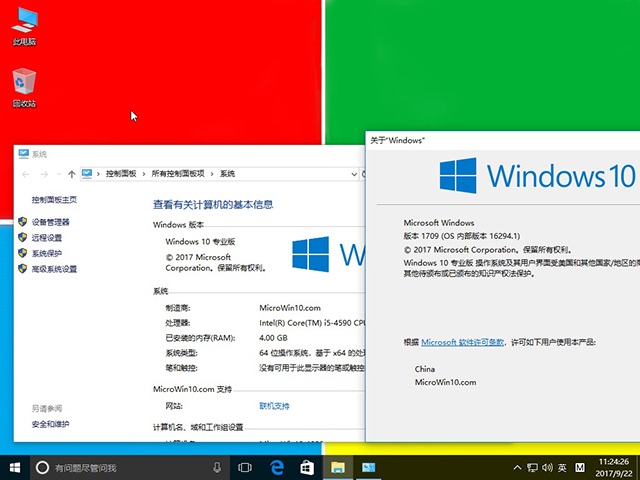Select the MicroWin10.com manufacturer value
This screenshot has width=640, height=480.
[x=290, y=308]
